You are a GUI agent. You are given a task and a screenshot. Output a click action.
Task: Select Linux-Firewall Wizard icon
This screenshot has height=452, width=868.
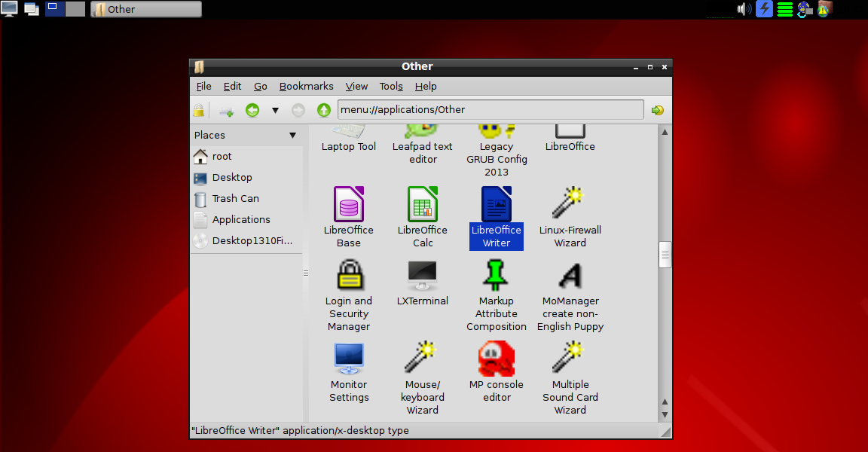tap(570, 203)
